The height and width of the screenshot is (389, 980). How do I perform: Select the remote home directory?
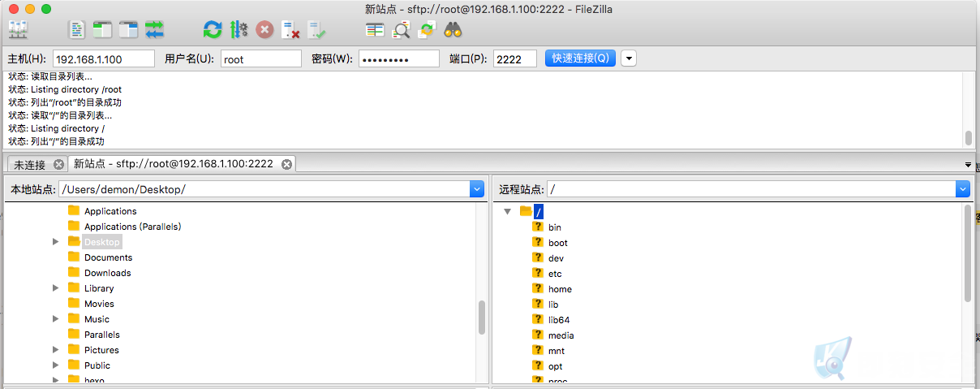click(560, 289)
